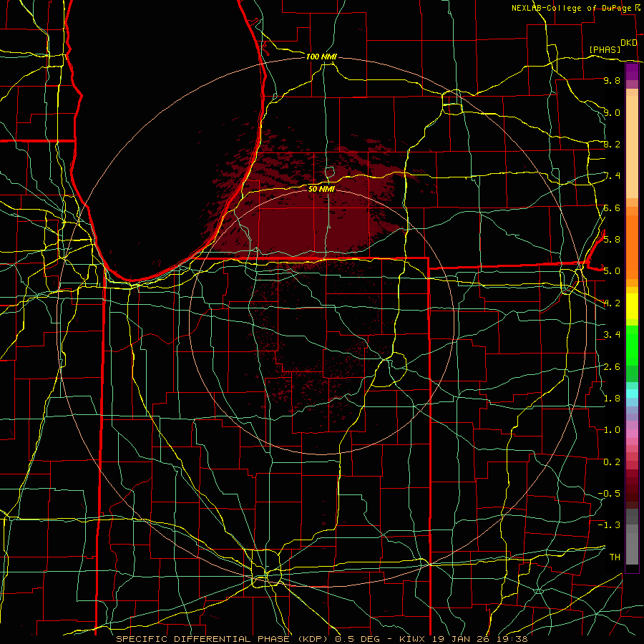Click the 6.6 scale value

[x=612, y=208]
